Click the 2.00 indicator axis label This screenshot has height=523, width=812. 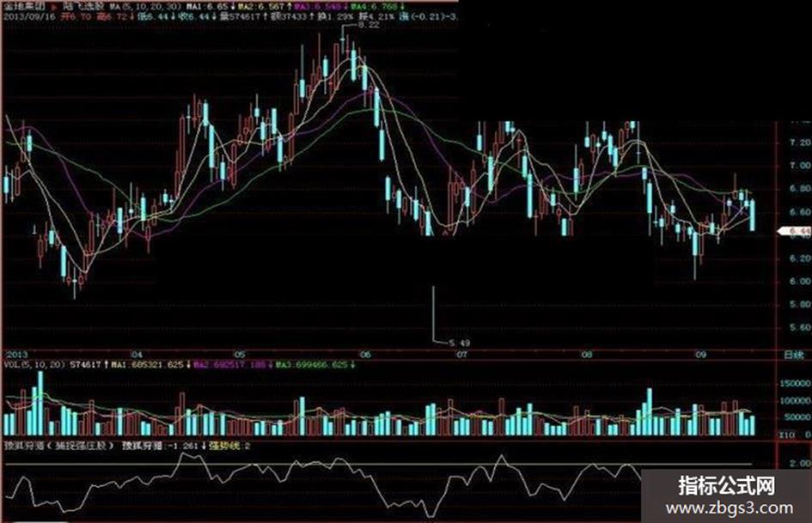(801, 463)
